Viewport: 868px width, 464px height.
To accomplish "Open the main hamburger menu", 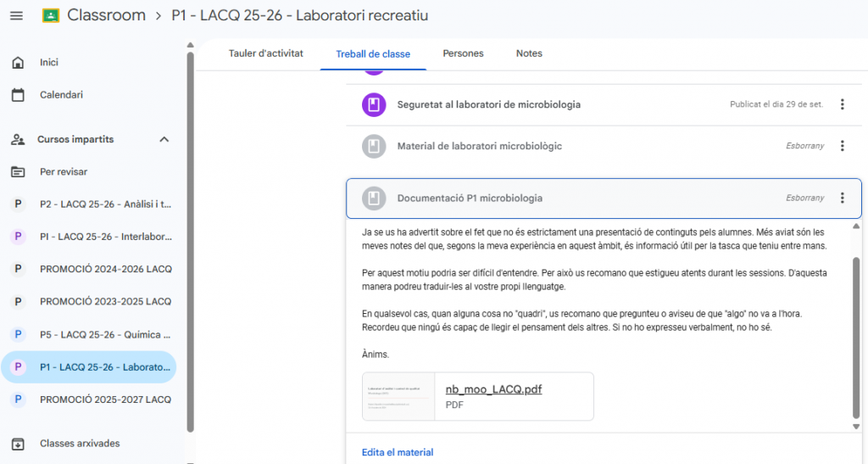I will (x=16, y=15).
